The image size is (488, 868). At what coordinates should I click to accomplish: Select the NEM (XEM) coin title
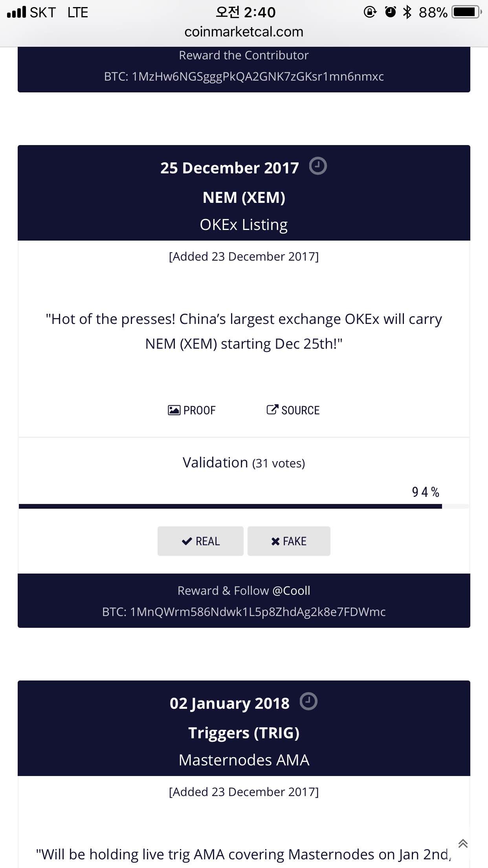pyautogui.click(x=244, y=197)
